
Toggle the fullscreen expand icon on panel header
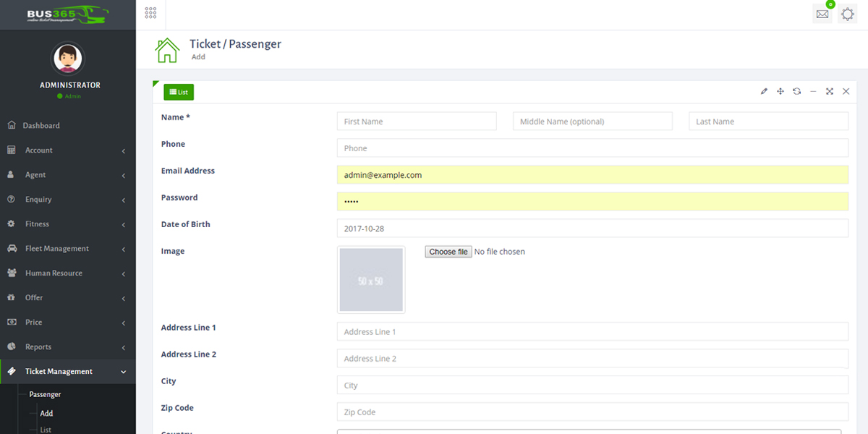(829, 91)
